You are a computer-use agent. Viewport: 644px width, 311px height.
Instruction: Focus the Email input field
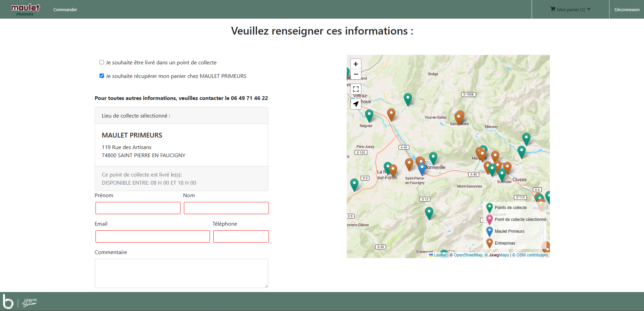click(153, 236)
